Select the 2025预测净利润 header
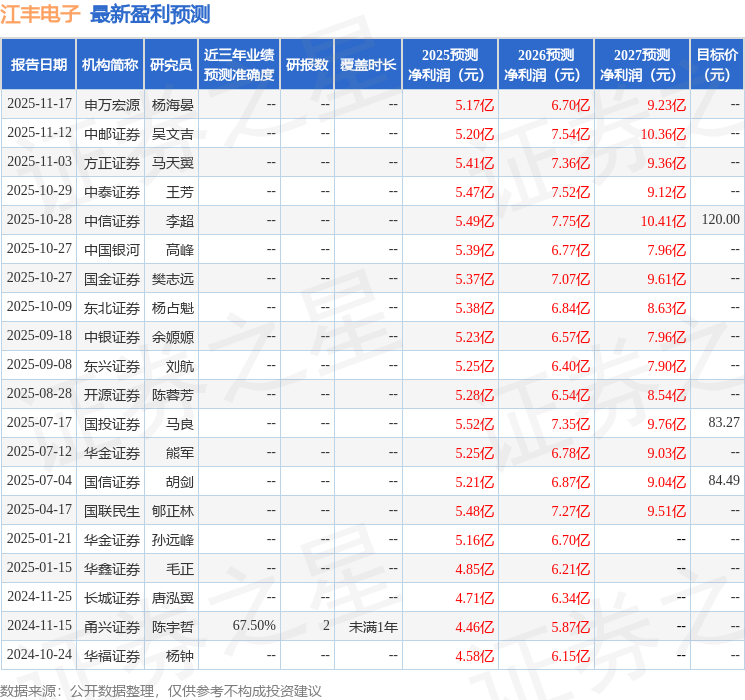Image resolution: width=745 pixels, height=700 pixels. click(x=450, y=65)
